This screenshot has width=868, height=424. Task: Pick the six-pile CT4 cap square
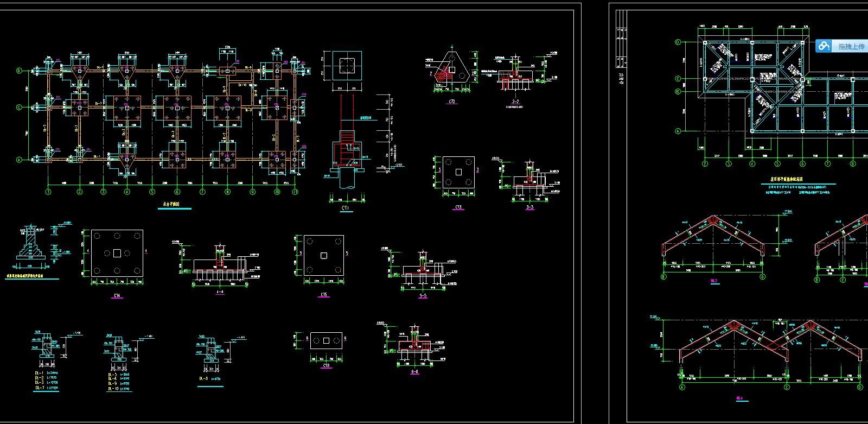[x=117, y=253]
